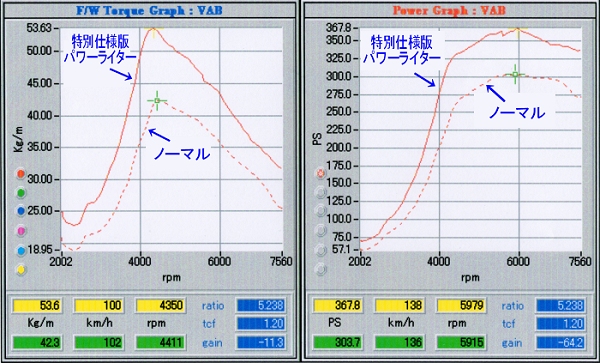Click the power panel tcf 1.20 field
Viewport: 600px width, 363px height.
click(561, 324)
